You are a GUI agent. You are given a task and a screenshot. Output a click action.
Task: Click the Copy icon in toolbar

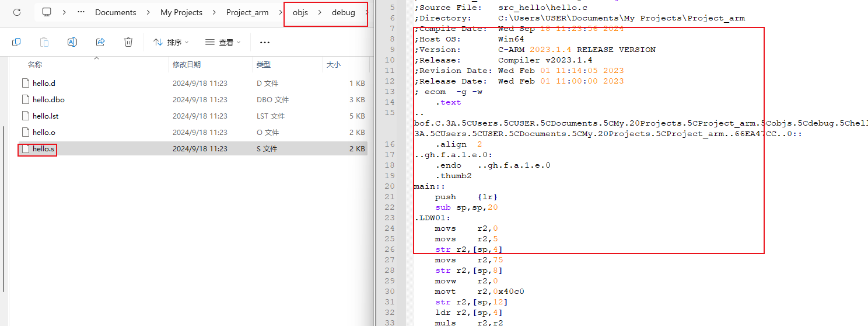pos(16,42)
